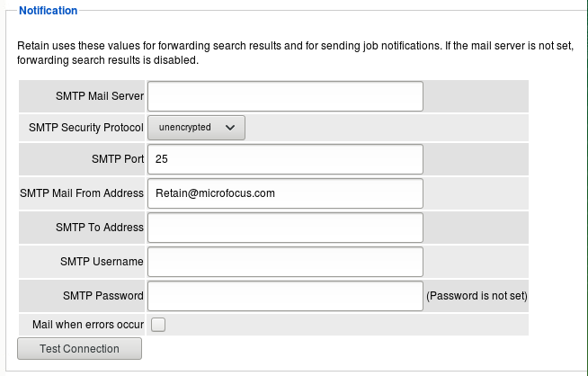This screenshot has height=376, width=588.
Task: Enable the Mail when errors occur checkbox
Action: [x=158, y=325]
